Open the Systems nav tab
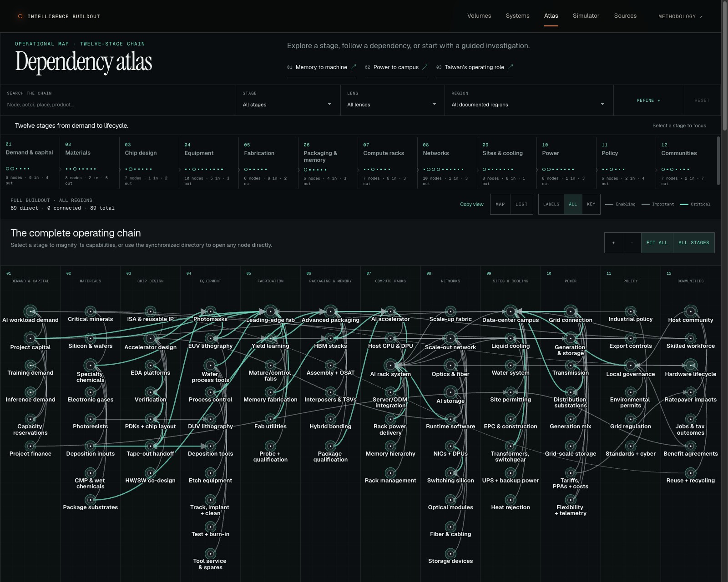 coord(518,16)
